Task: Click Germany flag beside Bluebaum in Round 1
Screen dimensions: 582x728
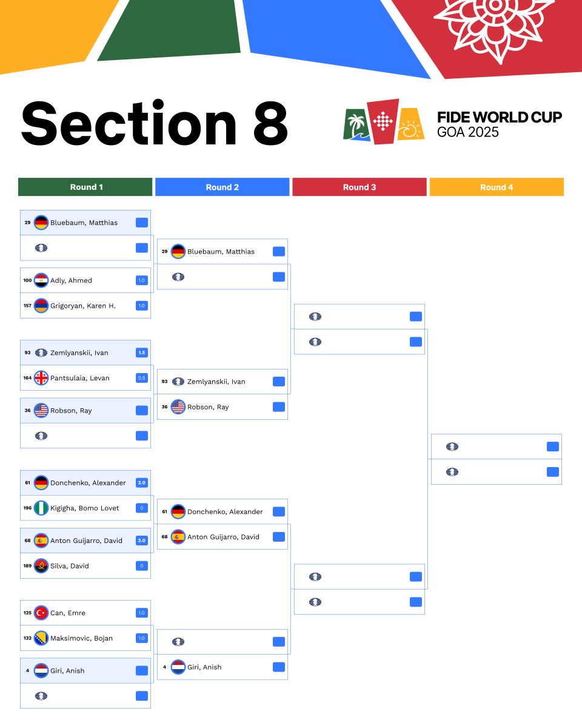Action: pos(41,223)
